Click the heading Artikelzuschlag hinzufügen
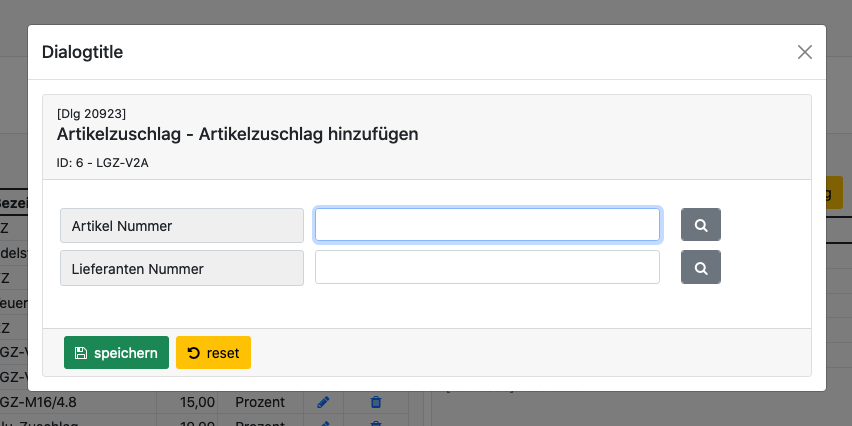 pos(237,134)
